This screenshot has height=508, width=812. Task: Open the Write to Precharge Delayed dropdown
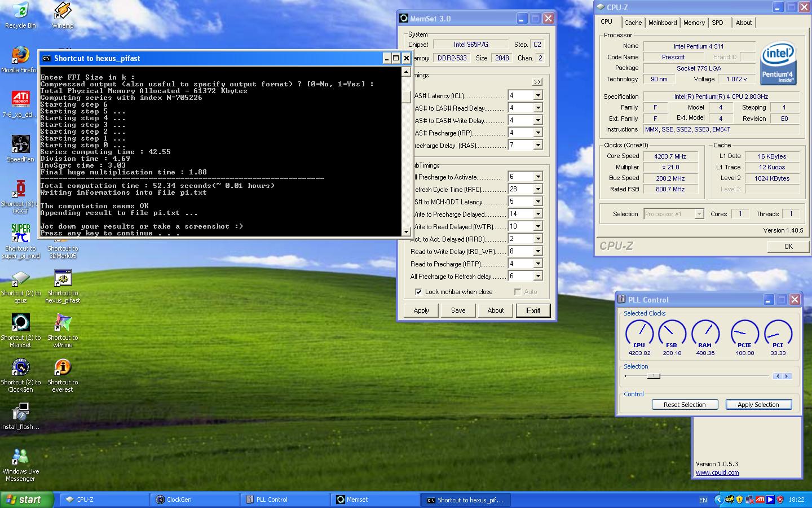tap(538, 214)
